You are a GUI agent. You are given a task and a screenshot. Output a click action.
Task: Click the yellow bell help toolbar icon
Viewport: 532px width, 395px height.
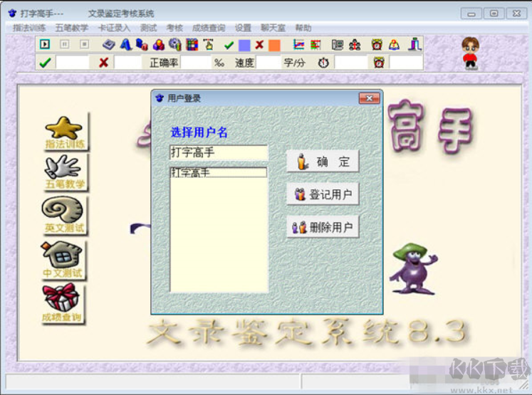point(394,45)
